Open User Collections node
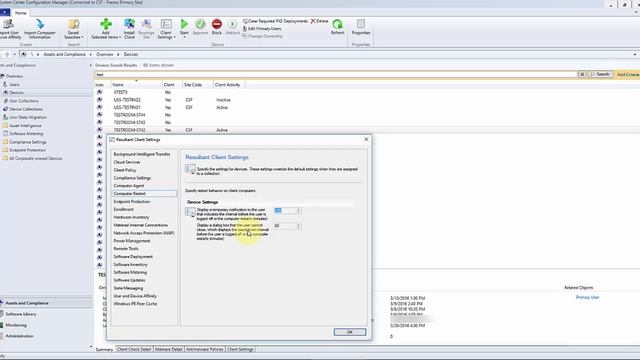The image size is (640, 360). coord(24,101)
